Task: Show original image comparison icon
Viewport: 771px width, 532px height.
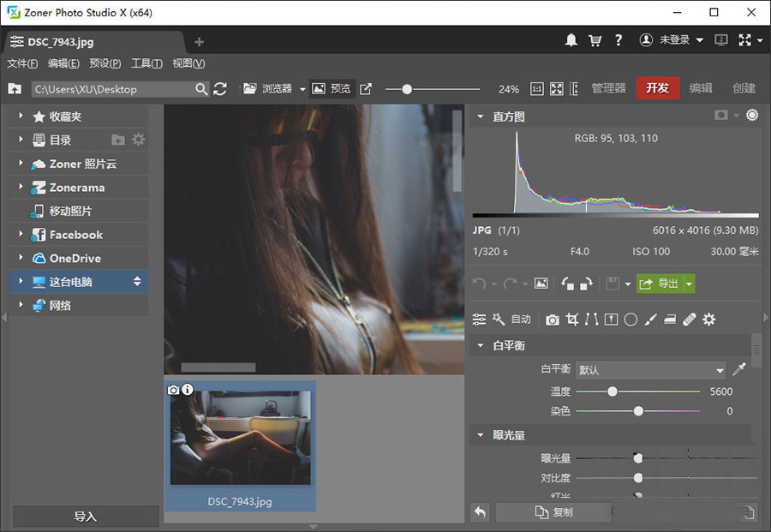Action: (541, 284)
